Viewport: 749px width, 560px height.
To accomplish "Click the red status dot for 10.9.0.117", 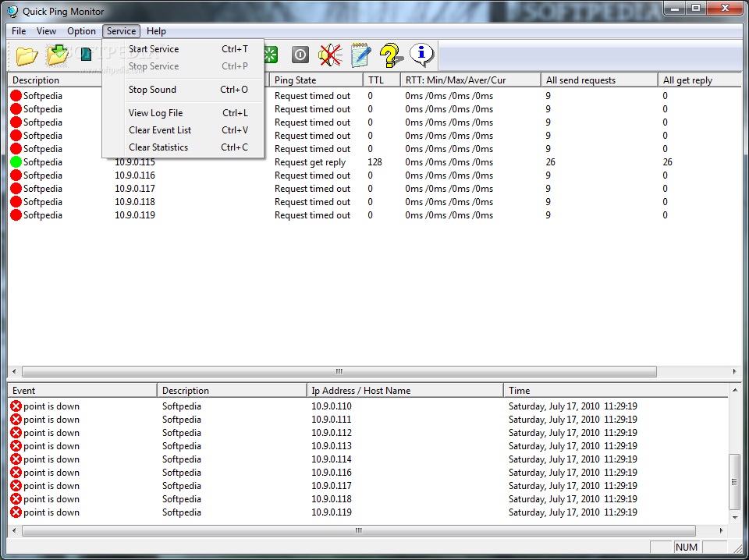I will pyautogui.click(x=16, y=189).
